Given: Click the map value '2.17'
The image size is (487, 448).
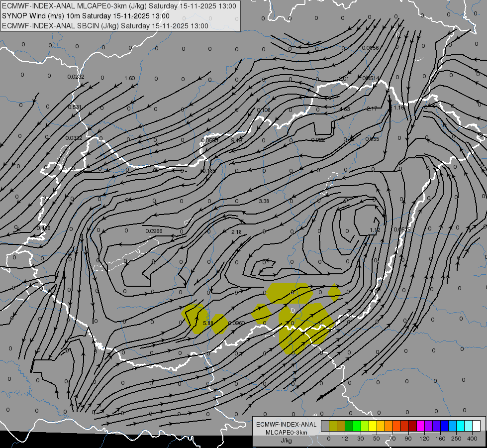Looking at the screenshot, I should pyautogui.click(x=372, y=109).
